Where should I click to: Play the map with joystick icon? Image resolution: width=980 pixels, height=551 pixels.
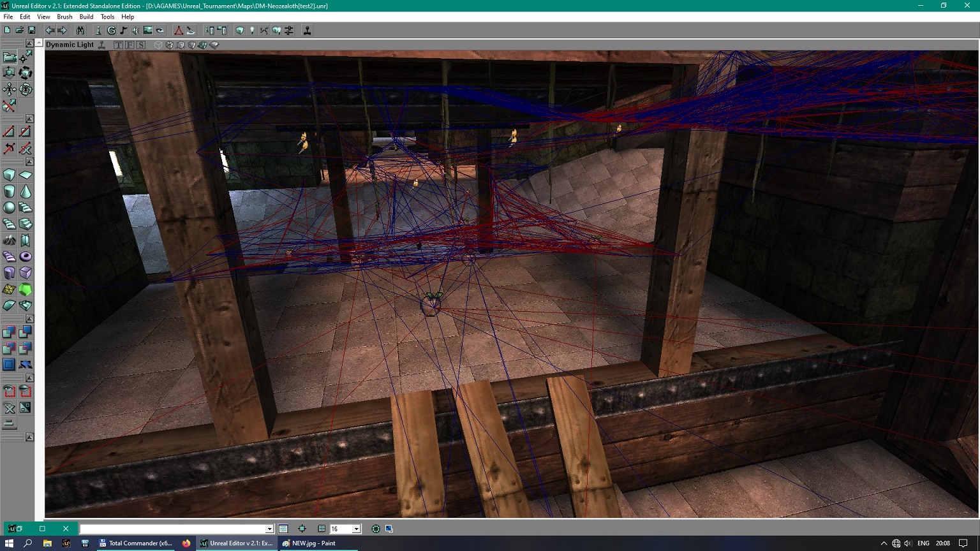click(307, 30)
